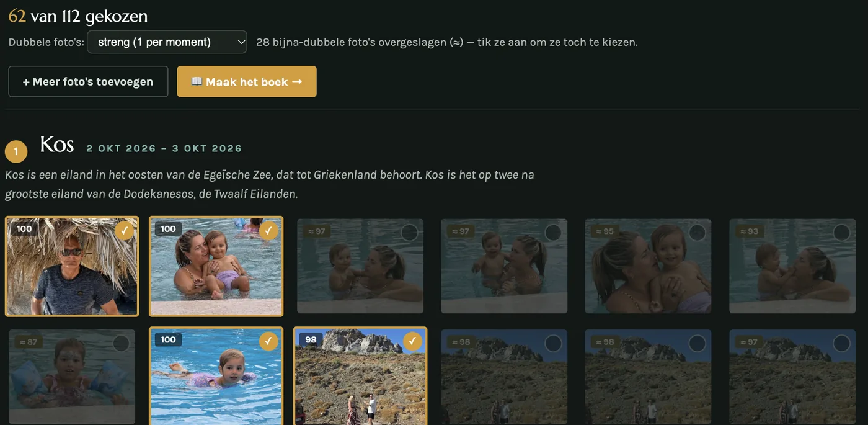Start the book with "Maak het boek"
The width and height of the screenshot is (868, 425).
[247, 82]
